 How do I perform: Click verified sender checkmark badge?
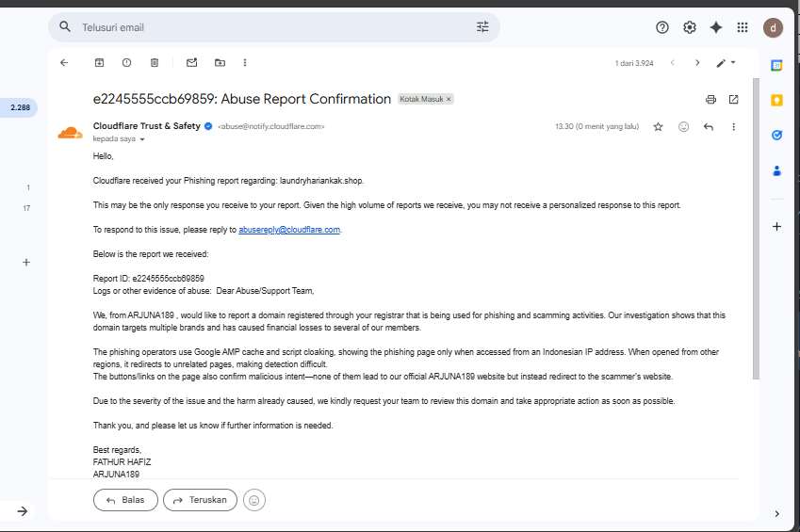tap(208, 126)
